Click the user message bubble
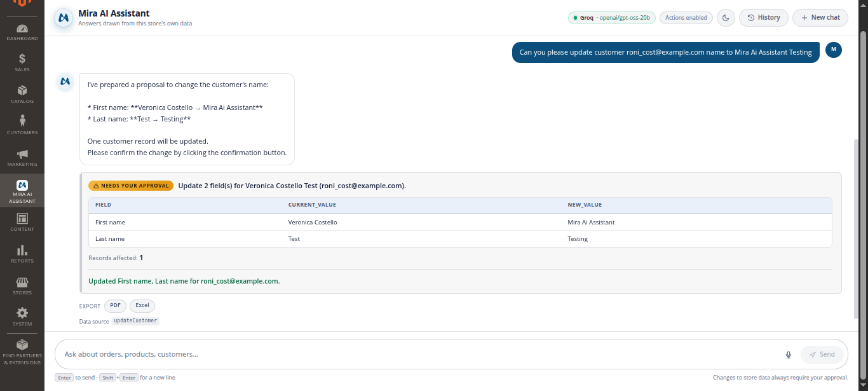 (x=666, y=52)
